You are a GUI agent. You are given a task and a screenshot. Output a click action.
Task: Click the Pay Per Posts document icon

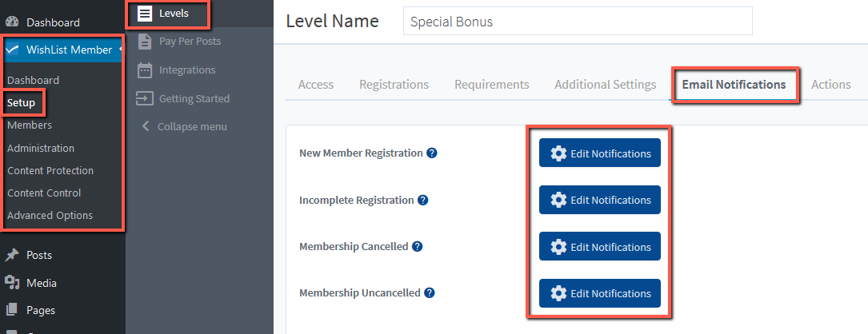(x=145, y=42)
